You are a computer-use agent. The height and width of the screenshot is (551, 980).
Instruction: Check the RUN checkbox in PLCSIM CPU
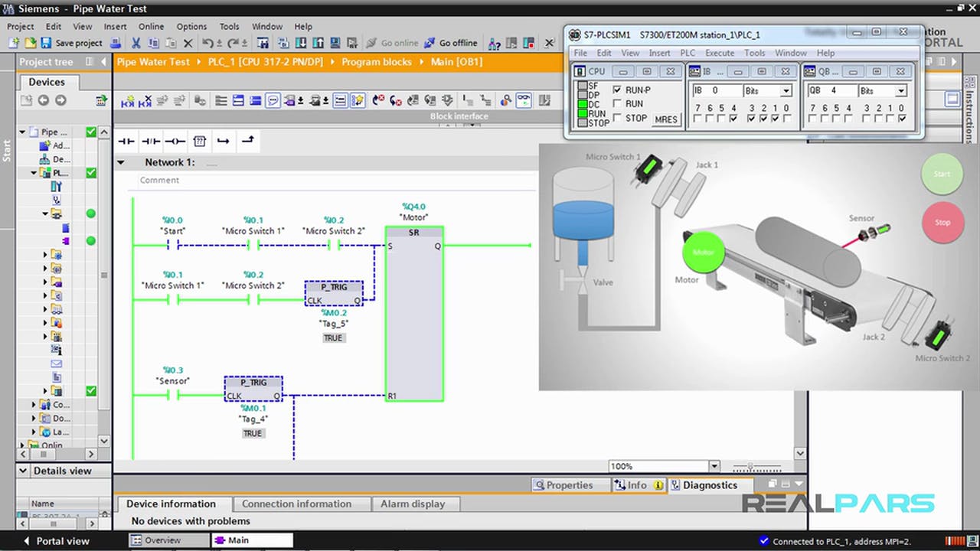(x=617, y=103)
